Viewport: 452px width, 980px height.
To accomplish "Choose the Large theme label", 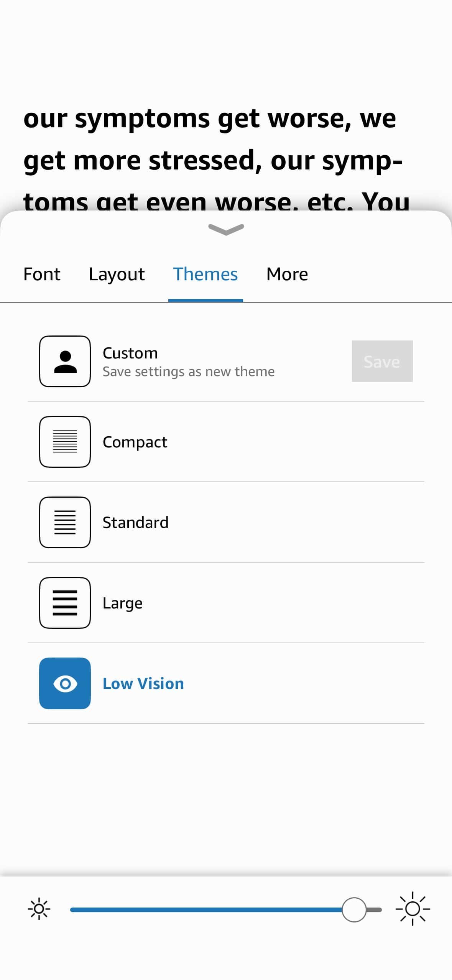I will coord(123,603).
